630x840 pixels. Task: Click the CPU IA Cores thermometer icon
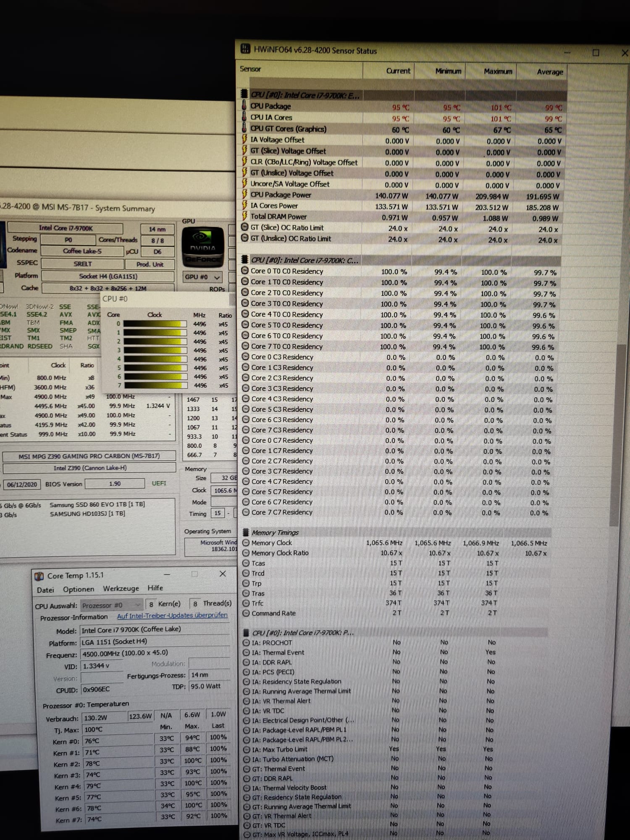244,116
